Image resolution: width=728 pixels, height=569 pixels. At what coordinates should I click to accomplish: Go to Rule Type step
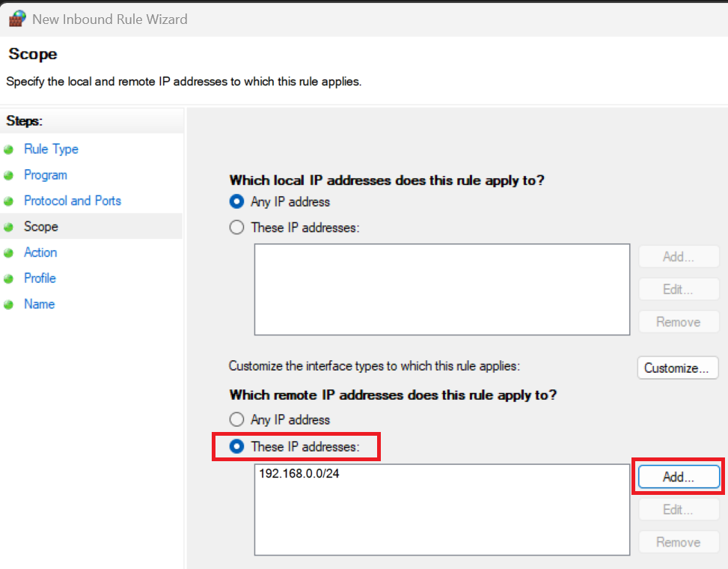(x=51, y=149)
